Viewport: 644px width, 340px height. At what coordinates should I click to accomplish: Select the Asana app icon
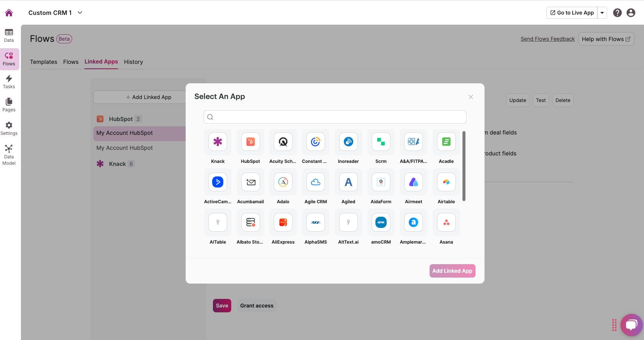pos(446,223)
